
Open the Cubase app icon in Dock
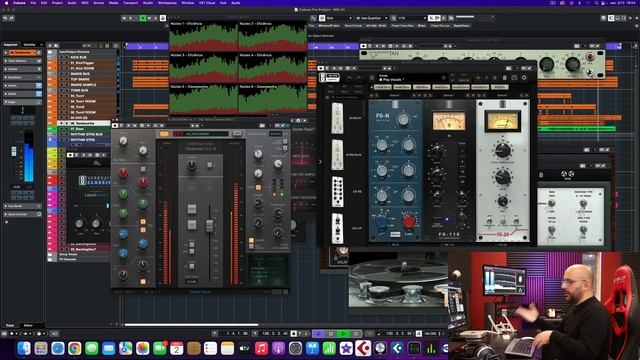point(363,348)
